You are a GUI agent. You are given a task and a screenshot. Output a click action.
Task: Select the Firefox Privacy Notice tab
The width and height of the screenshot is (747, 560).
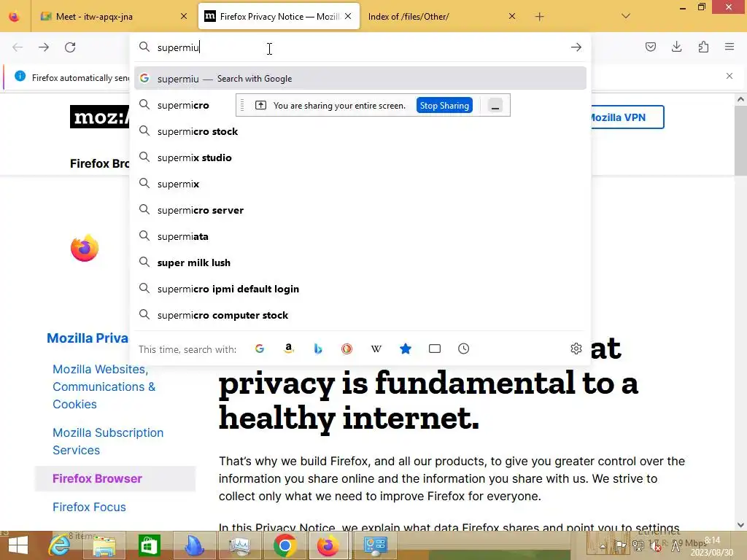279,17
